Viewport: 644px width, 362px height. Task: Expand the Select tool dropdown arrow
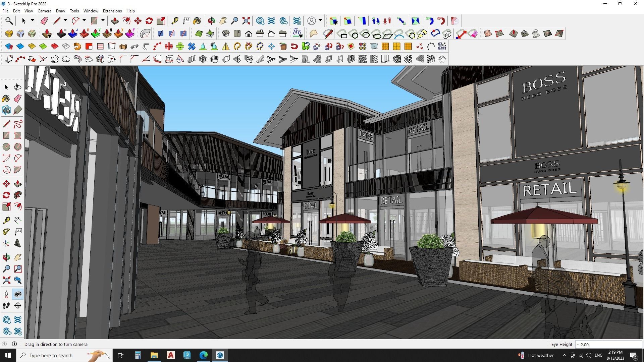coord(33,20)
